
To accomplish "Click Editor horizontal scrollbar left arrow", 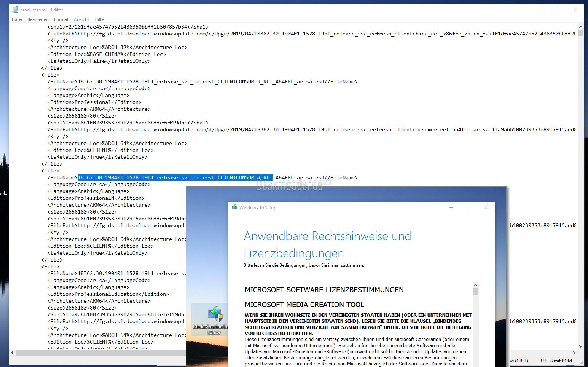I will [13, 353].
